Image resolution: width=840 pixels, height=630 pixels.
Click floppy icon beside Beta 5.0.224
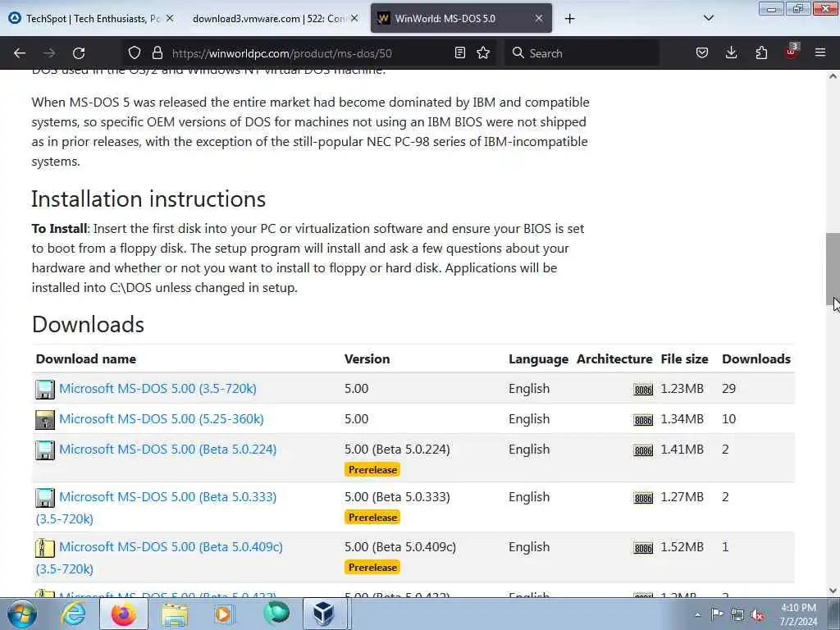pyautogui.click(x=45, y=450)
